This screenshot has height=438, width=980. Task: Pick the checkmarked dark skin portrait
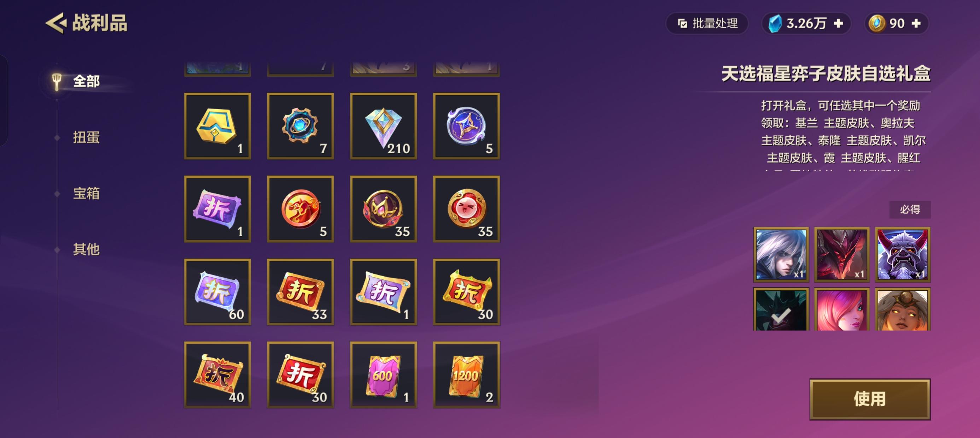[781, 309]
